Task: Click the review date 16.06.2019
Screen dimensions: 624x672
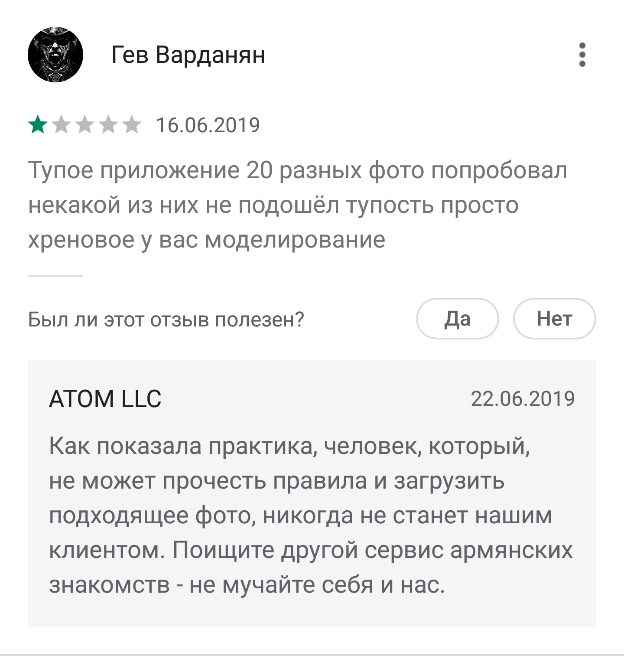Action: point(208,125)
